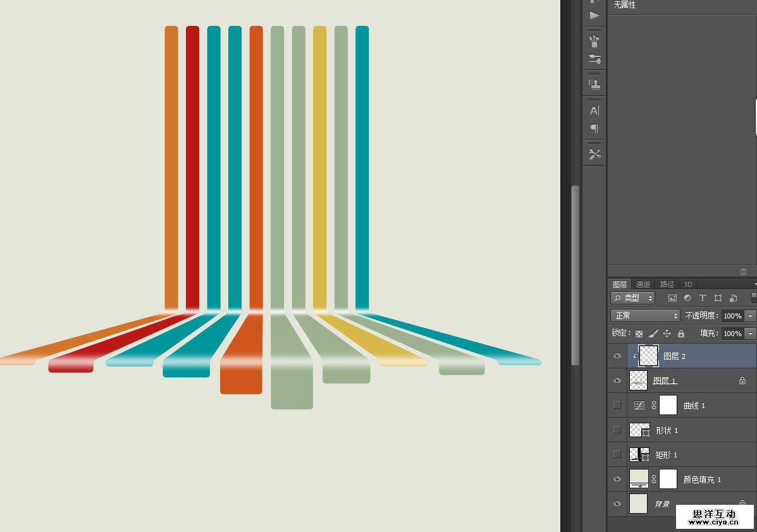Open the Tool Presets wrench icon
This screenshot has height=532, width=757.
[x=594, y=154]
